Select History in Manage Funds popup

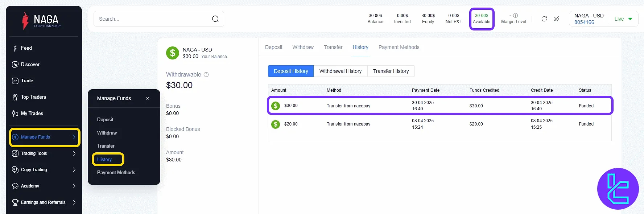point(104,160)
